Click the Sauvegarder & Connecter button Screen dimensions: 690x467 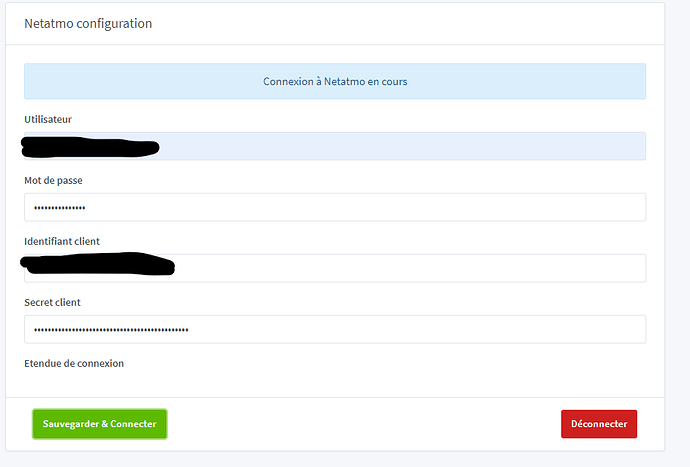(100, 424)
